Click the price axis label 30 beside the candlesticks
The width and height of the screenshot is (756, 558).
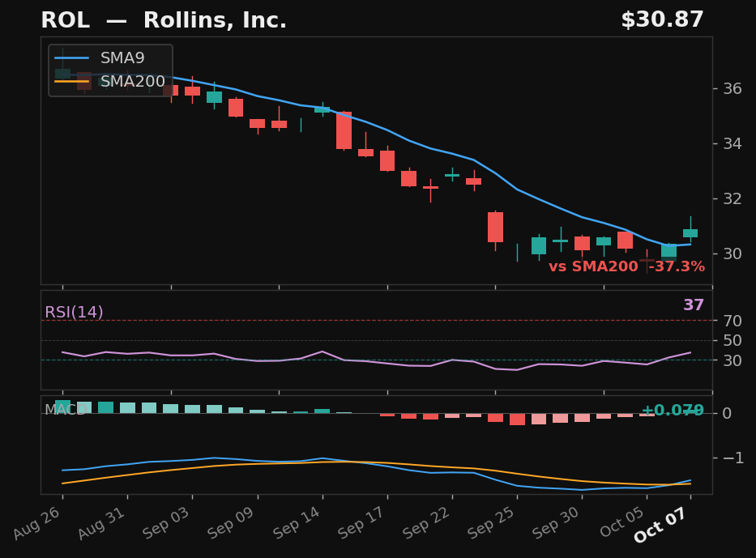tap(732, 253)
